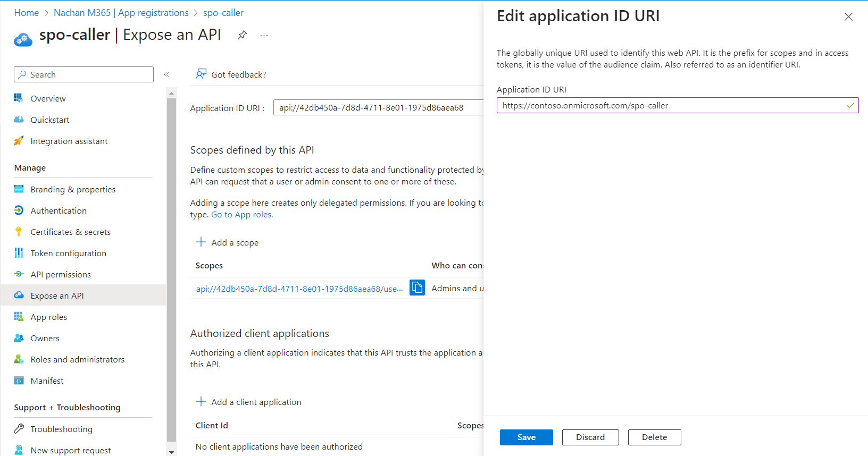This screenshot has width=868, height=456.
Task: Click the Got feedback icon
Action: click(201, 74)
